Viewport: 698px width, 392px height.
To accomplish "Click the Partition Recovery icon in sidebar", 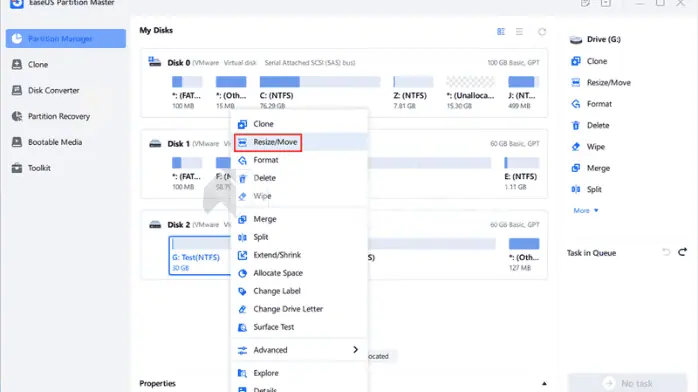I will 17,116.
